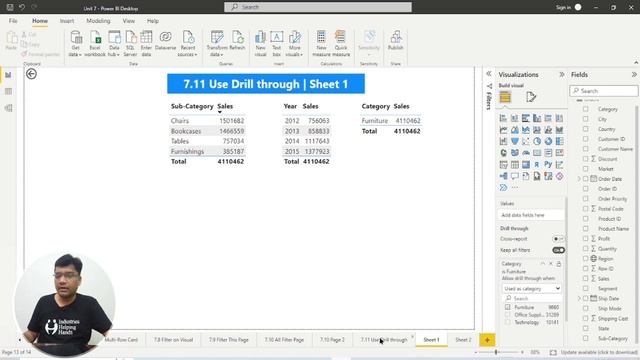Click the Fields search box
This screenshot has height=360, width=640.
pos(604,91)
